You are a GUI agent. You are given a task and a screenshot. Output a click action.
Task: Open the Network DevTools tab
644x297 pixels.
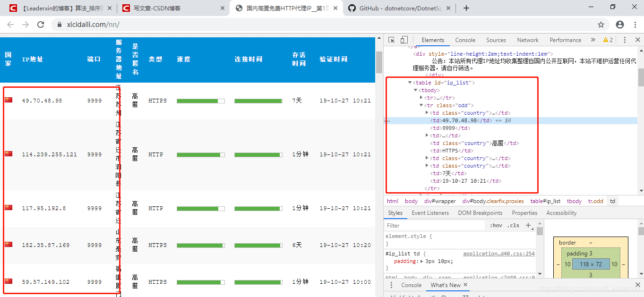click(x=528, y=40)
